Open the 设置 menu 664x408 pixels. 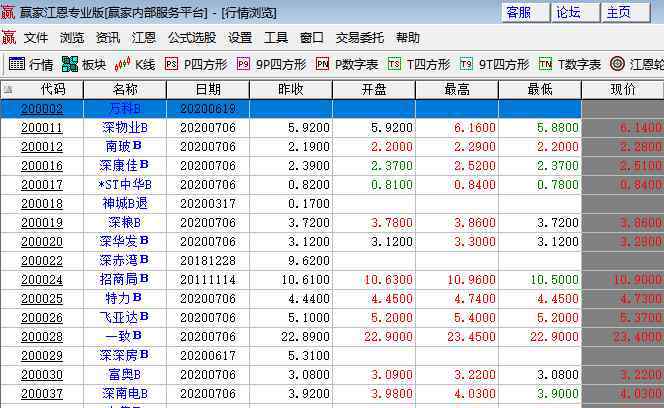[x=240, y=38]
